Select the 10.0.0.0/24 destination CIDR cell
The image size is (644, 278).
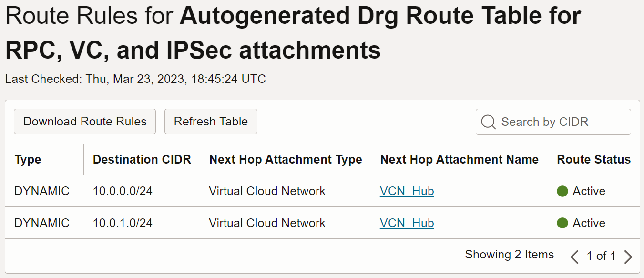(x=123, y=191)
